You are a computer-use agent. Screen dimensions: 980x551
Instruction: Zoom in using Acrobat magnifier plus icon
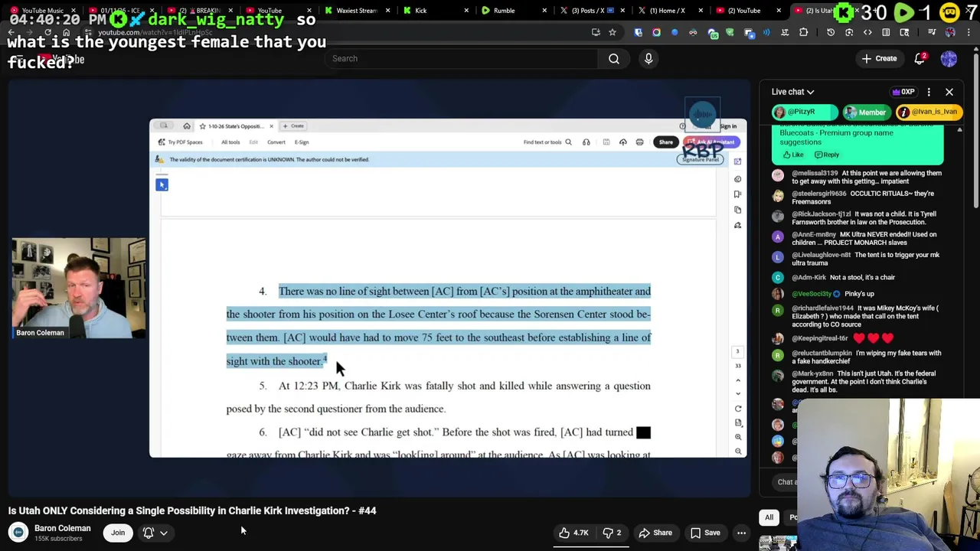(x=738, y=437)
